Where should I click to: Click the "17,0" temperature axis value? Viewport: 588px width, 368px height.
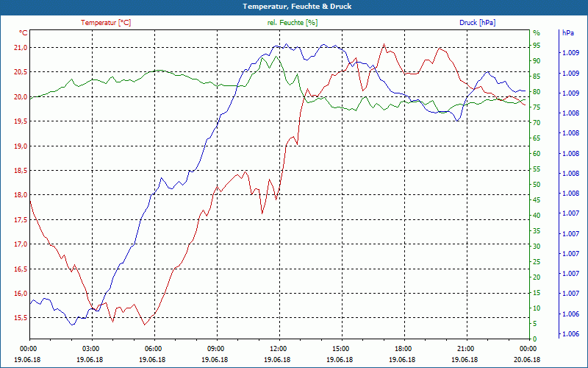pyautogui.click(x=21, y=244)
